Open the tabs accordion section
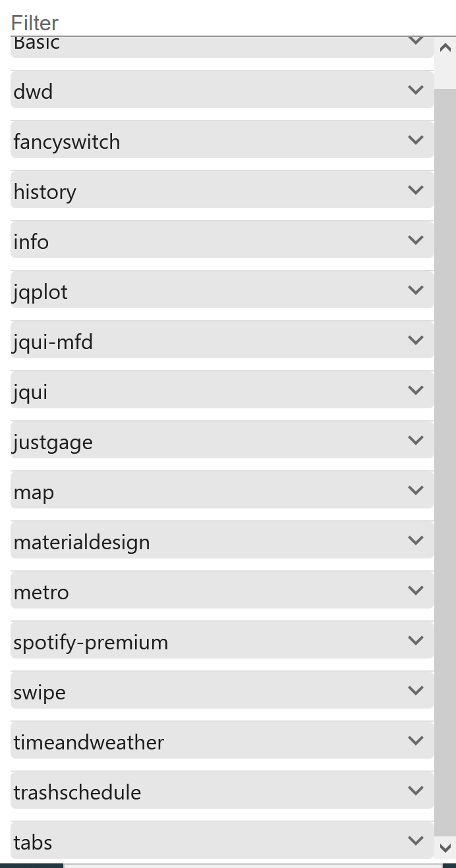 tap(221, 841)
